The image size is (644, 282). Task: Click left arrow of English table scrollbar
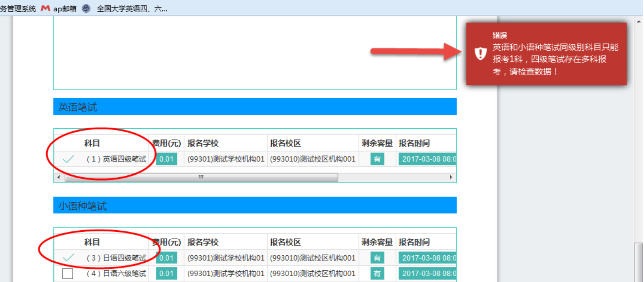[59, 177]
